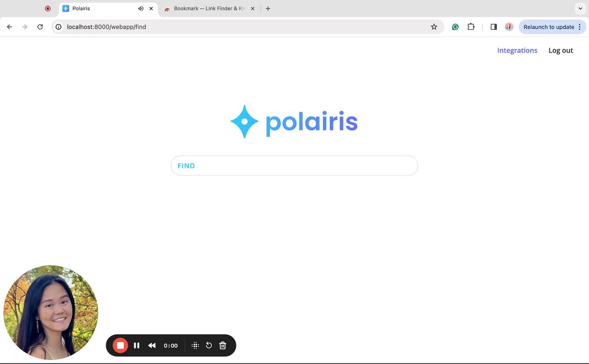Expand the tab search dropdown arrow

point(581,8)
